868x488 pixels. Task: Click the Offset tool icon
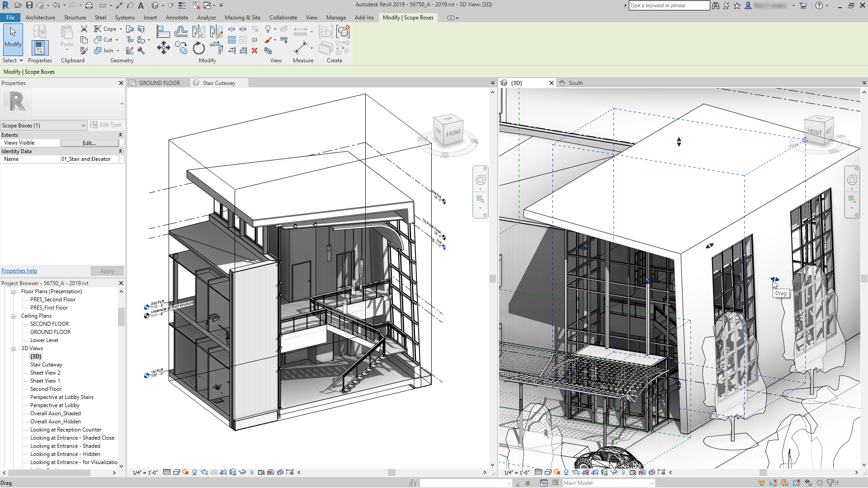(x=181, y=32)
